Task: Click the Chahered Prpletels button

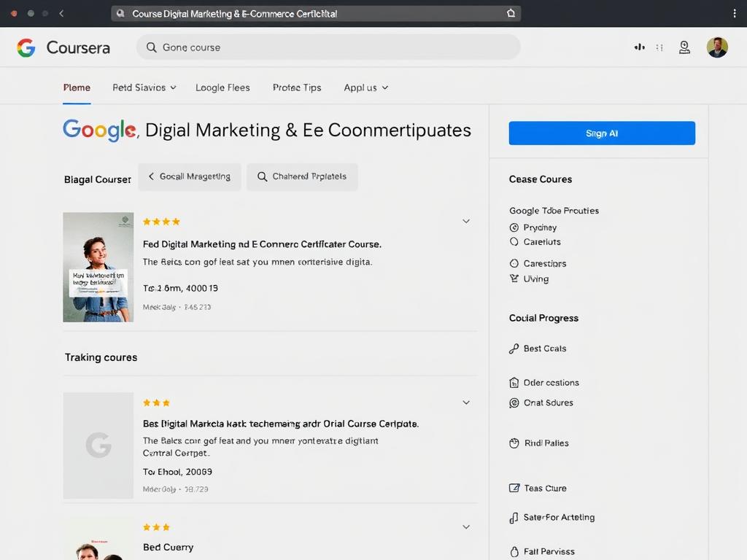Action: (x=302, y=176)
